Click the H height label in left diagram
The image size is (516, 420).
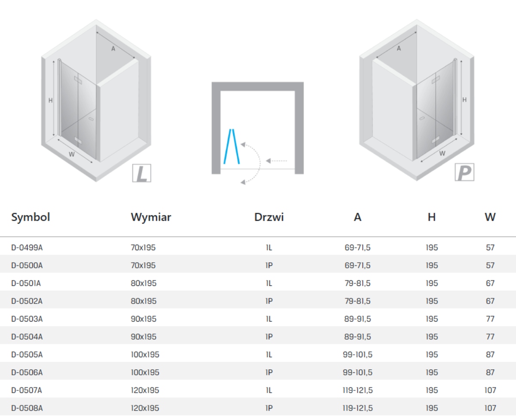click(x=50, y=101)
